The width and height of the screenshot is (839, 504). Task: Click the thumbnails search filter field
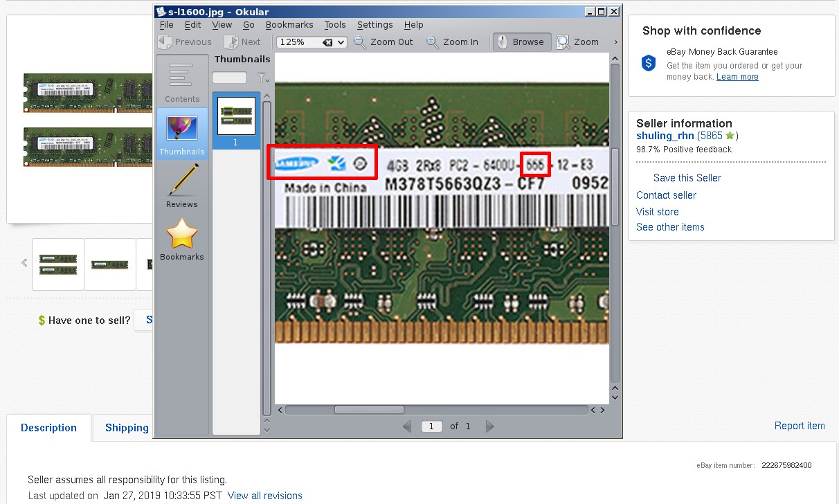[x=229, y=78]
